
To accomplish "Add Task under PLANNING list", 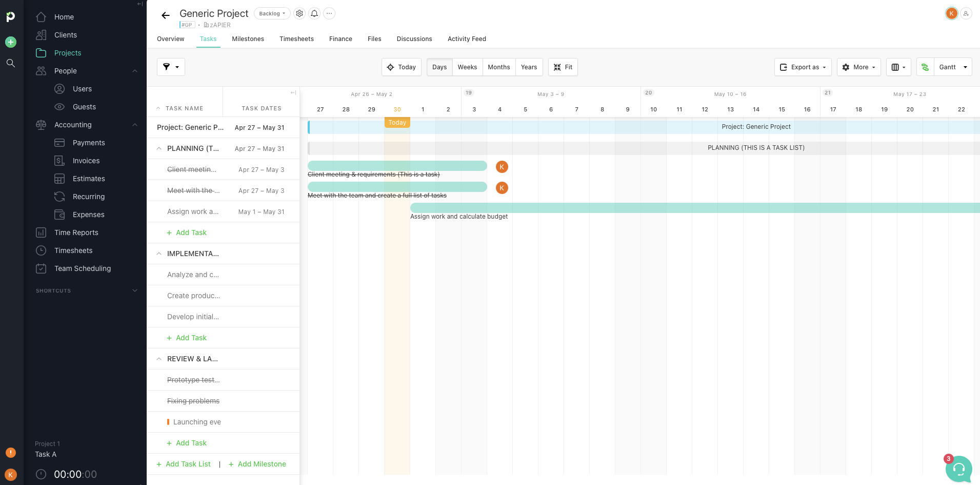I will (x=187, y=232).
